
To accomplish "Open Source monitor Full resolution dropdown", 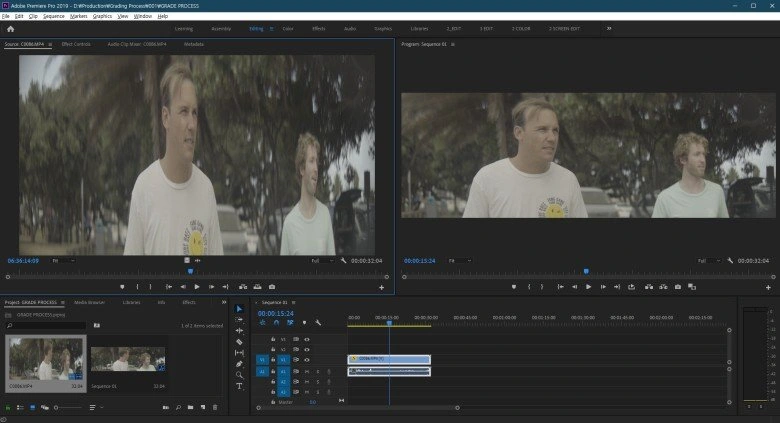I will click(319, 260).
